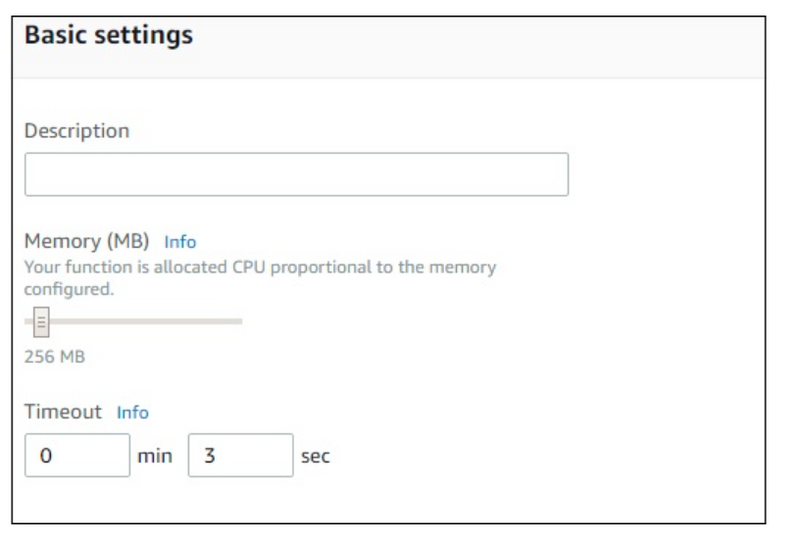
Task: Click the "min" unit label
Action: pos(155,456)
